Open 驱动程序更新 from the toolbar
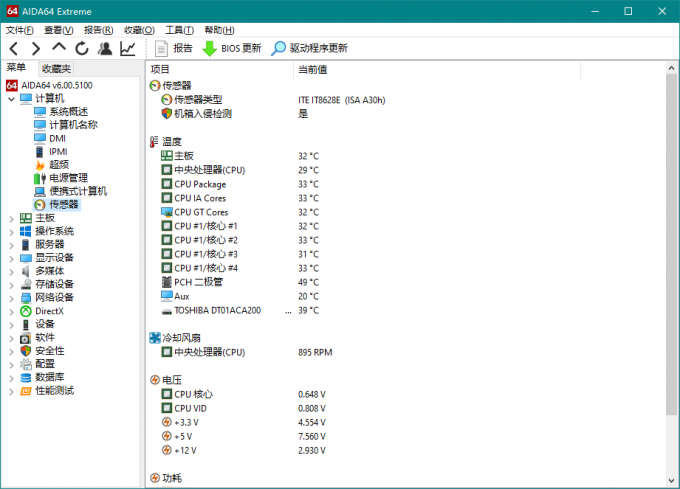680x489 pixels. pos(309,49)
